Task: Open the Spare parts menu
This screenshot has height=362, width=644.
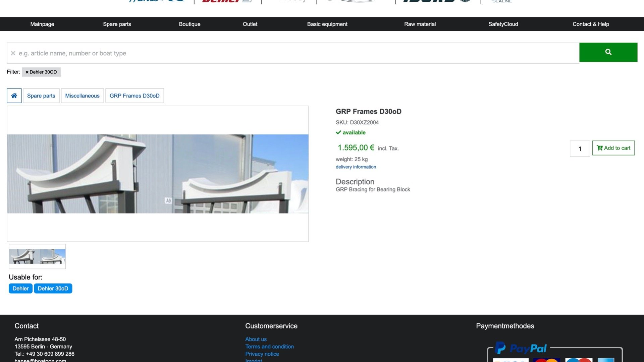Action: (x=117, y=24)
